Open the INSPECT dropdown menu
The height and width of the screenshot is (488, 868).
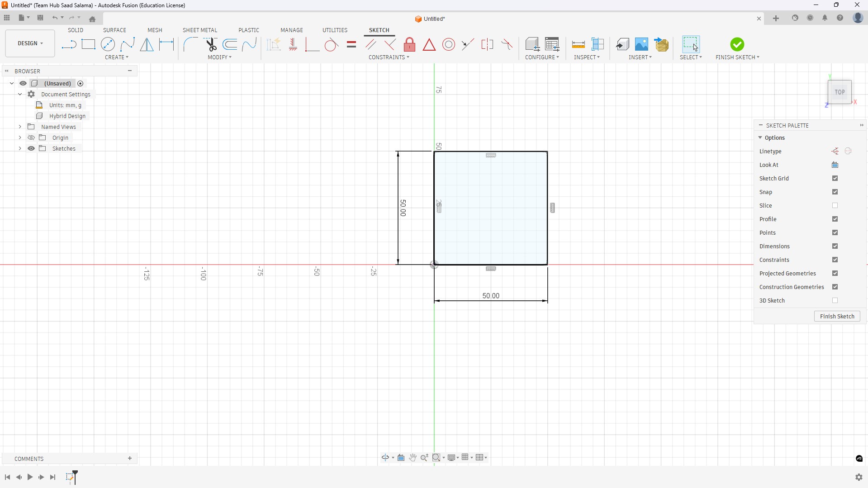point(587,57)
